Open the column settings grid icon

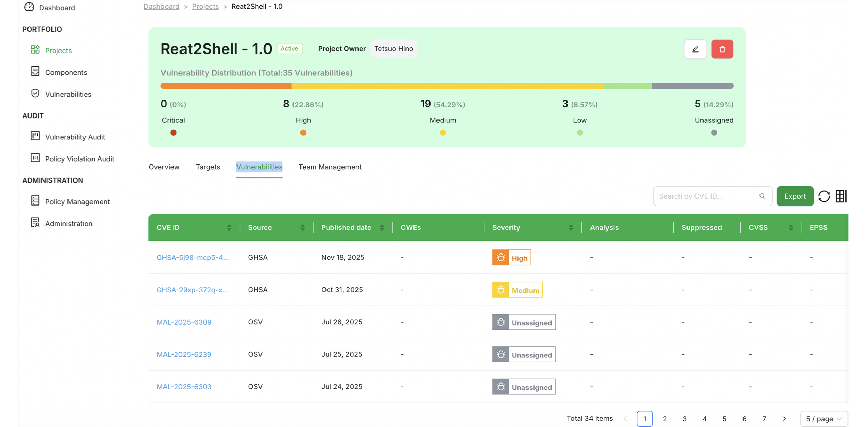pyautogui.click(x=841, y=196)
